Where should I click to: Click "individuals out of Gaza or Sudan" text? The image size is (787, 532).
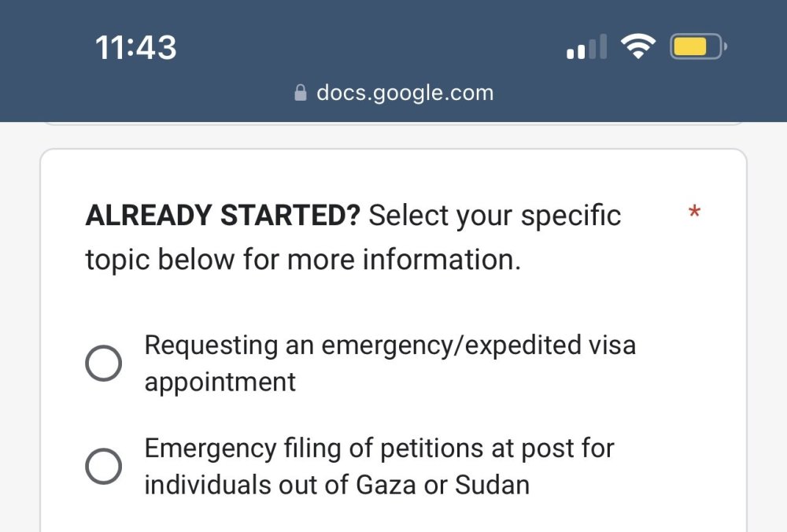coord(337,485)
